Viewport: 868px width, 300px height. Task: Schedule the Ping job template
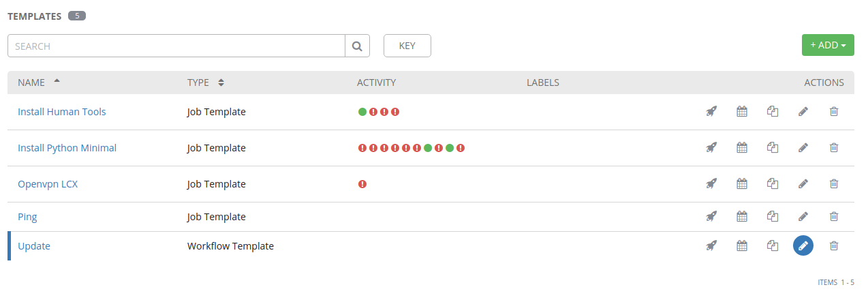click(742, 216)
